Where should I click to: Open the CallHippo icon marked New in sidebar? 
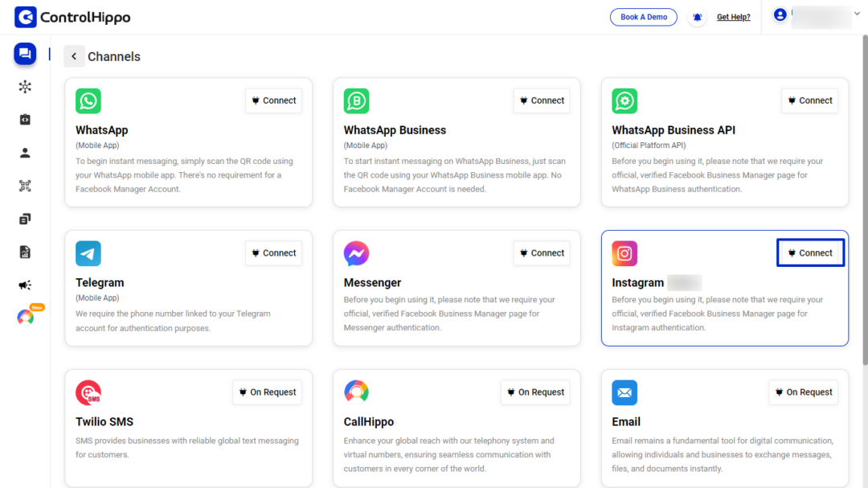click(x=26, y=317)
